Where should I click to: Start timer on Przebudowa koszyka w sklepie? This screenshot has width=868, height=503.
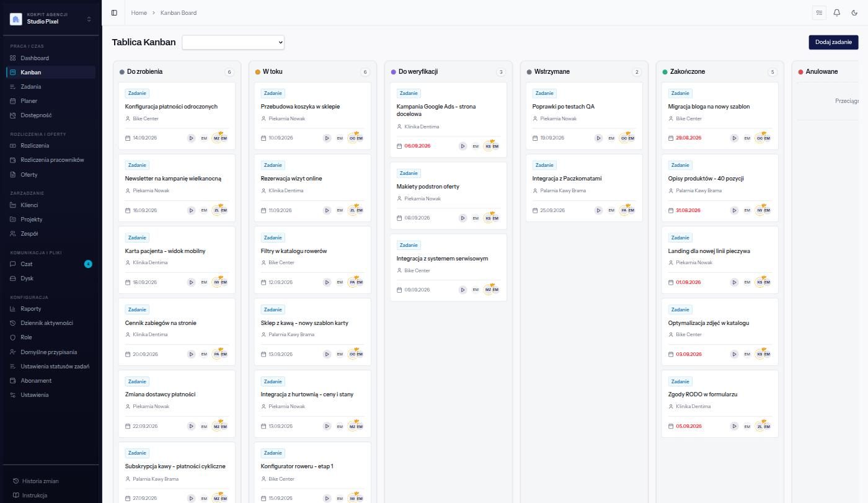327,138
